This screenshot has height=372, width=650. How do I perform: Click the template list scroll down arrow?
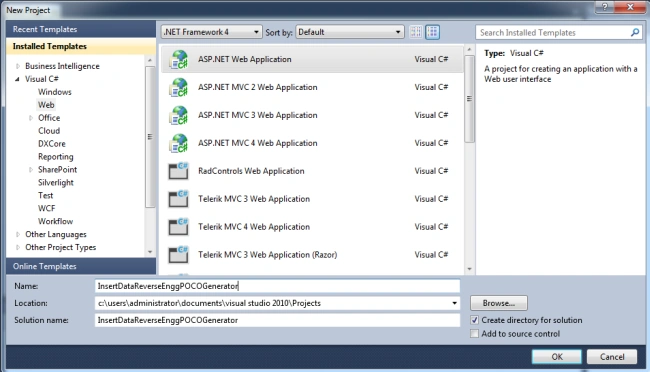point(469,269)
